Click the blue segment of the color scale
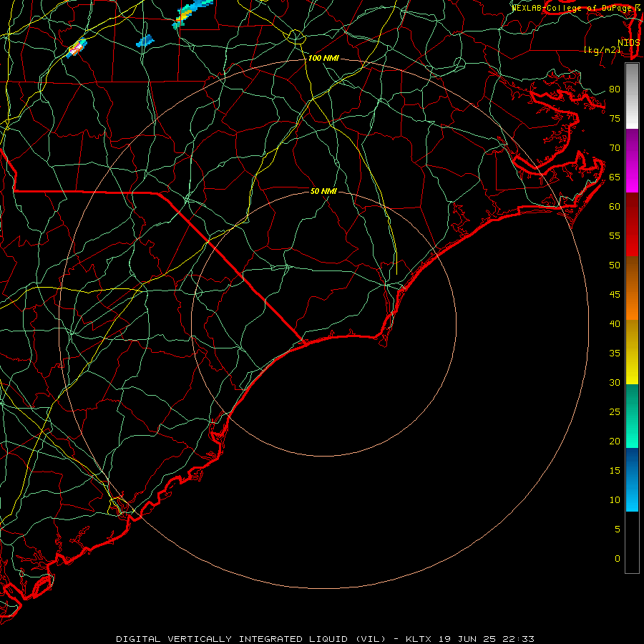Screen dimensions: 644x644 (632, 479)
